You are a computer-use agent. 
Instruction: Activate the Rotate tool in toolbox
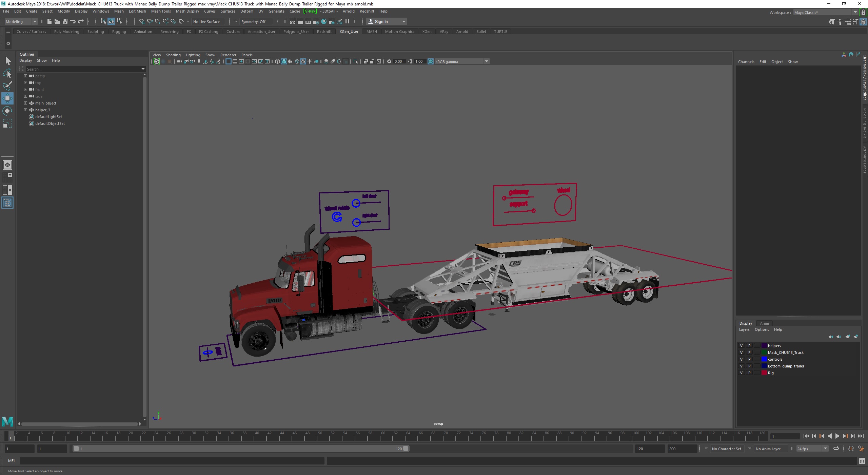click(7, 111)
